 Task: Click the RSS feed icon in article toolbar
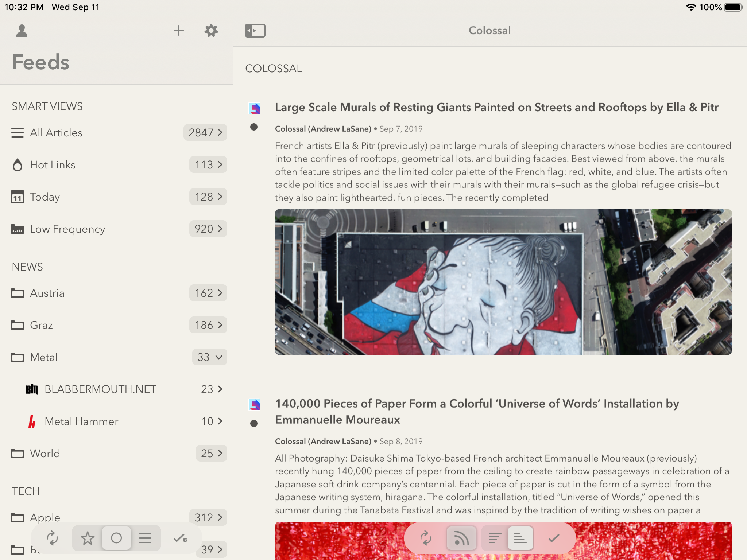tap(461, 538)
